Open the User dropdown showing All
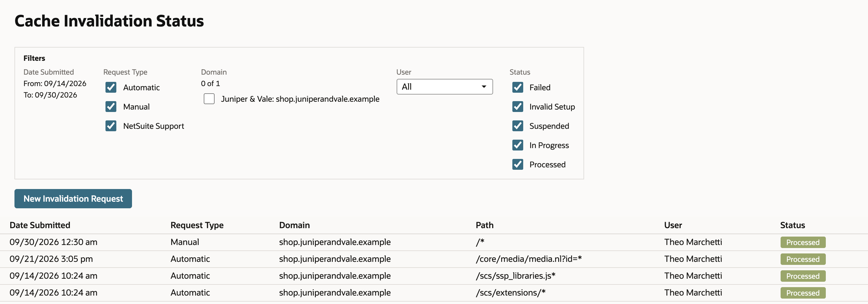Viewport: 868px width, 304px height. click(445, 87)
